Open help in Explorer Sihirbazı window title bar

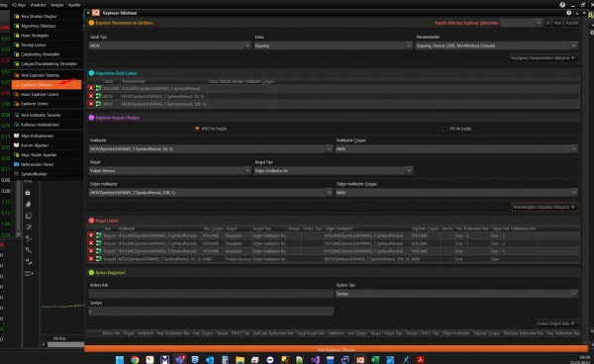click(568, 13)
